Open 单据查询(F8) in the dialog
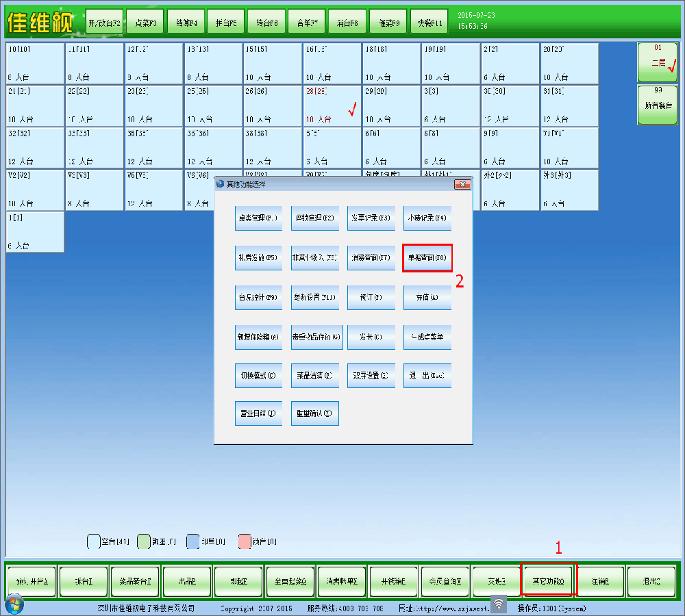The height and width of the screenshot is (616, 685). 427,258
